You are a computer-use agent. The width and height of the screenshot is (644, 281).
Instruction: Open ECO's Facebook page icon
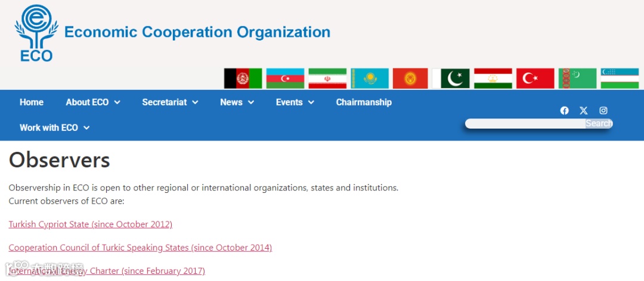click(x=564, y=110)
